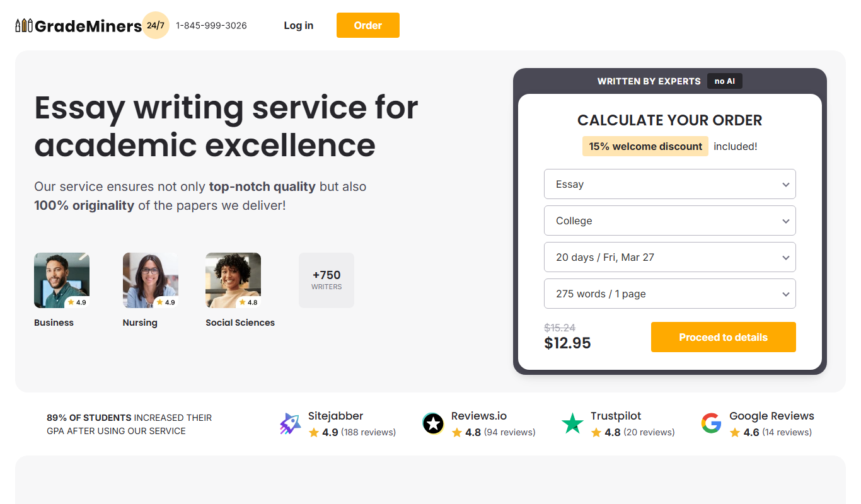Click the GradeMiners pencil logo icon
Screen dimensions: 861x504
[24, 26]
